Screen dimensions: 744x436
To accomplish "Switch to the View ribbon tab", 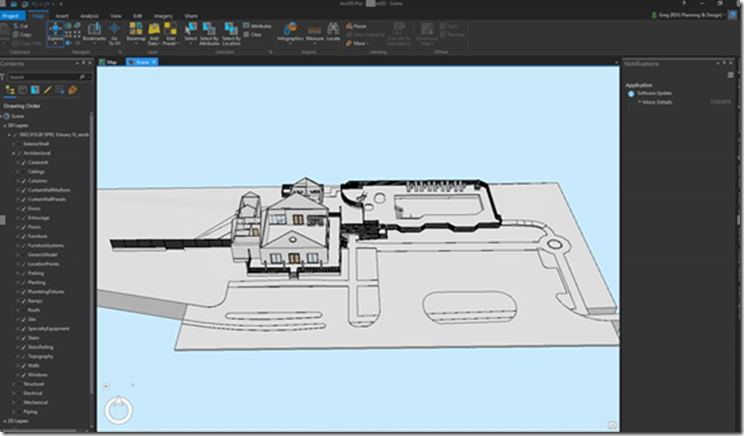I will point(116,16).
